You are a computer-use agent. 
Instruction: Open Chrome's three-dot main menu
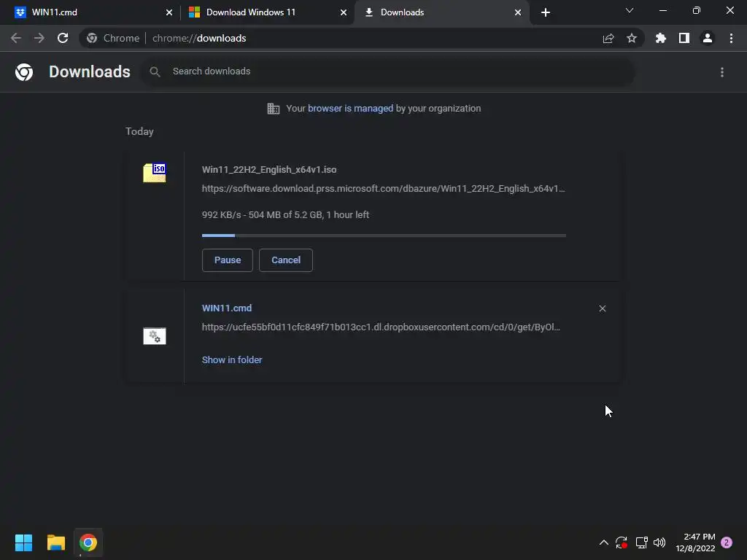(x=731, y=38)
